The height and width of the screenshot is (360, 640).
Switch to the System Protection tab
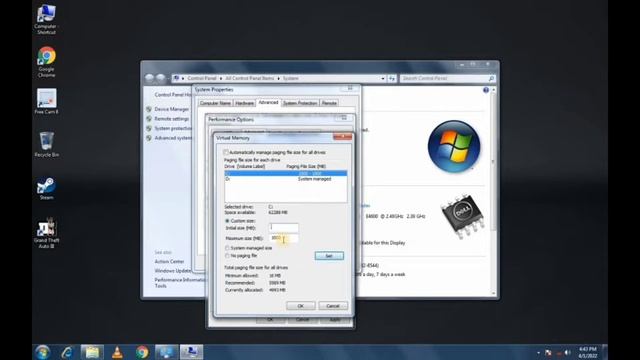pos(300,103)
